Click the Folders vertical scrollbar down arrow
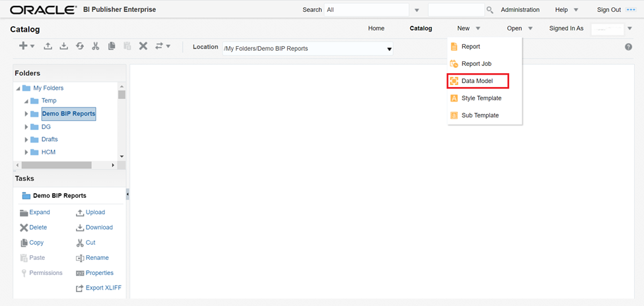This screenshot has height=306, width=644. point(122,156)
